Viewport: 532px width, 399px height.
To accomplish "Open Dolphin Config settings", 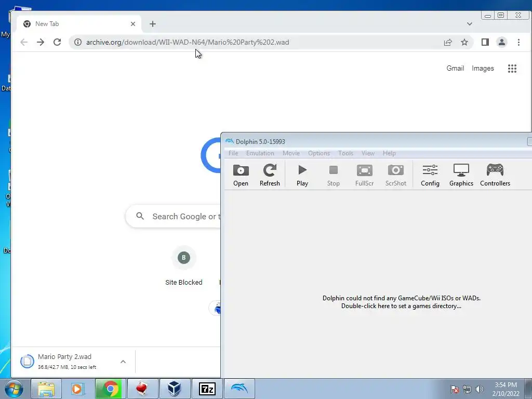I will click(x=430, y=175).
